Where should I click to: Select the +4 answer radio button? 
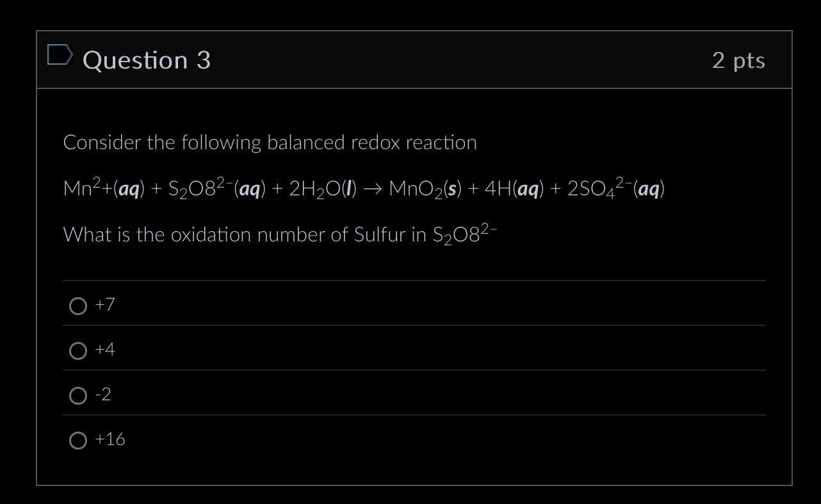[x=77, y=350]
